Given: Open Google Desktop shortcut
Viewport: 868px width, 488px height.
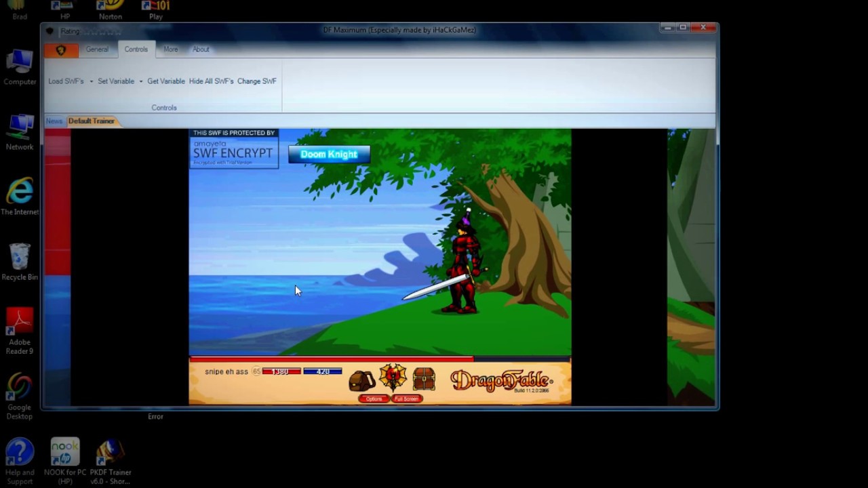Looking at the screenshot, I should [x=20, y=396].
